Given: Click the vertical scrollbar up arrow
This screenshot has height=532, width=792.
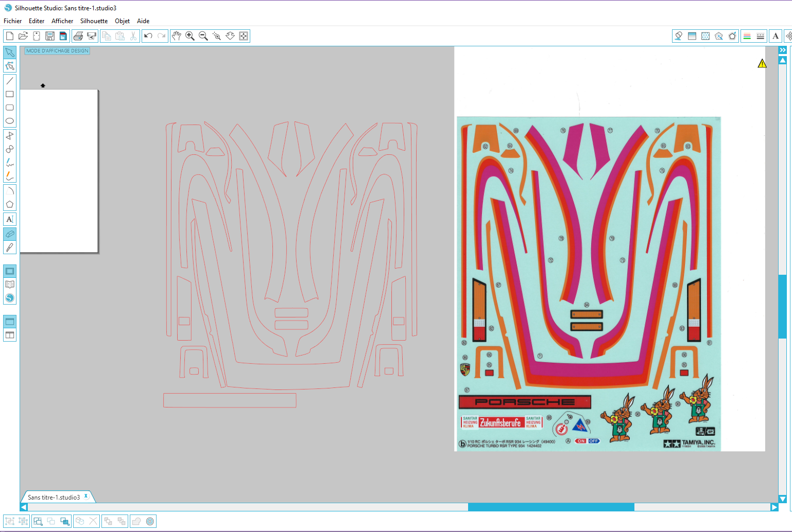Looking at the screenshot, I should point(783,60).
